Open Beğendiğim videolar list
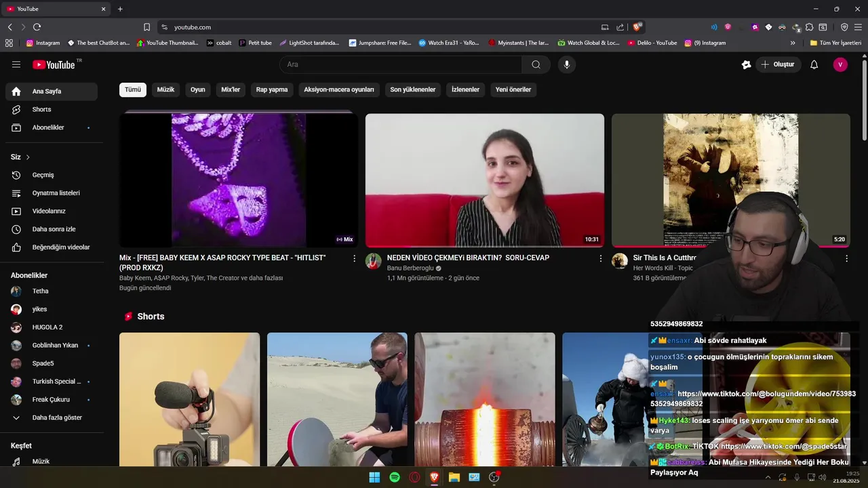868x488 pixels. click(52, 247)
